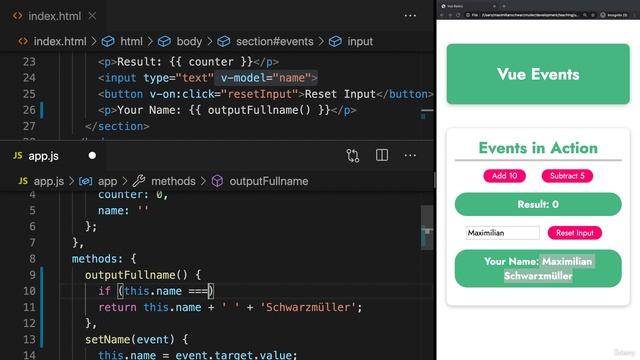Click event.target.value on line 14

point(233,355)
